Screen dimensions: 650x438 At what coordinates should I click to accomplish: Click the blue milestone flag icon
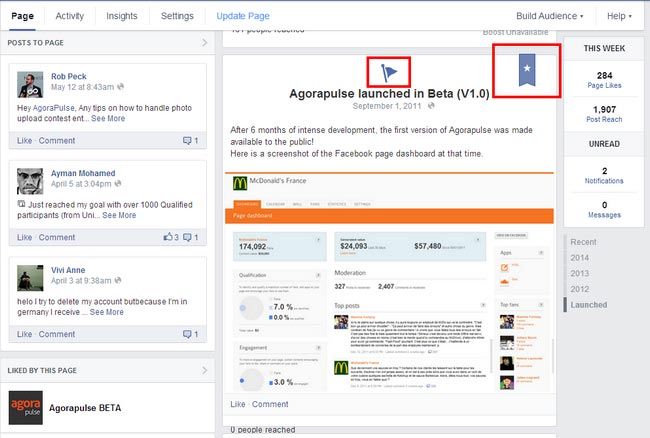388,73
